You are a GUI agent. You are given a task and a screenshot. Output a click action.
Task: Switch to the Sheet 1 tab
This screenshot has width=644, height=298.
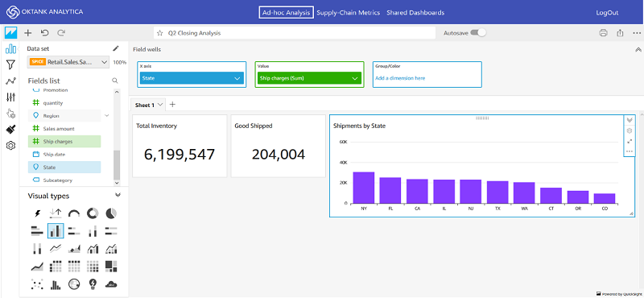pyautogui.click(x=148, y=105)
